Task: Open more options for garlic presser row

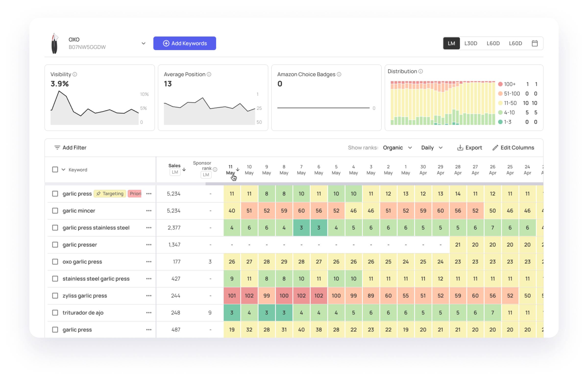Action: [149, 245]
